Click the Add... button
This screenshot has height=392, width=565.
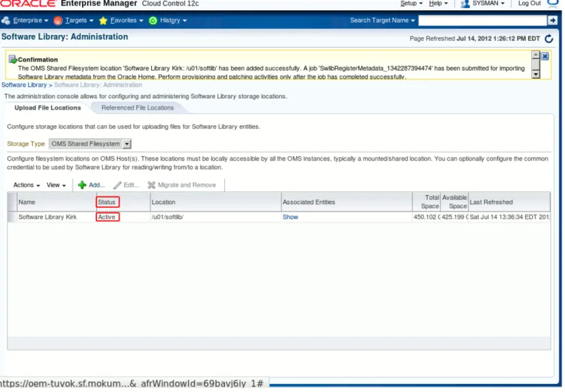[92, 185]
